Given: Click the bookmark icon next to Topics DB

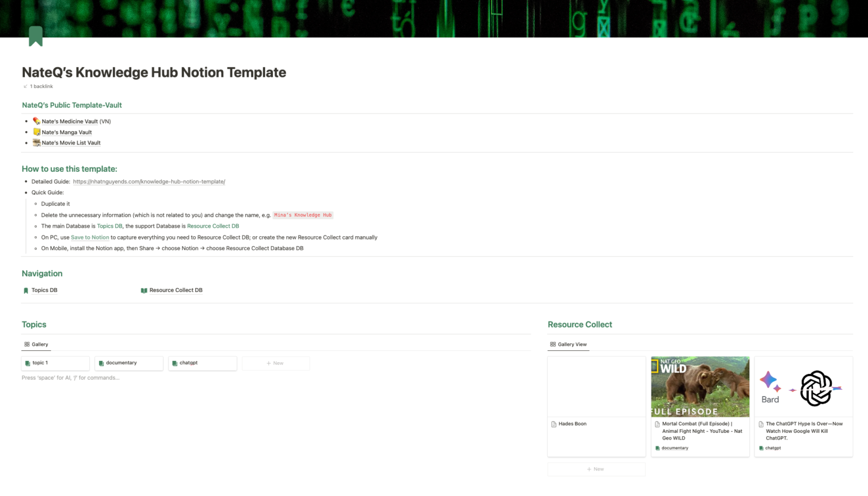Looking at the screenshot, I should (x=25, y=290).
